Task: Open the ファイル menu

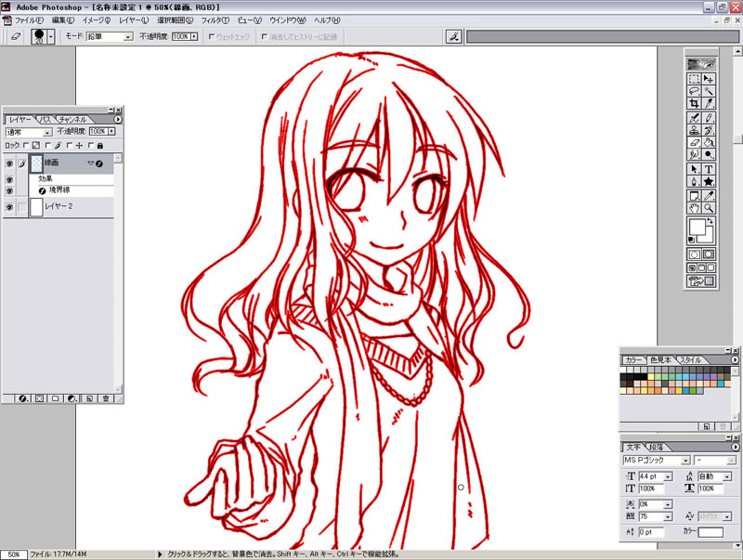Action: point(29,20)
